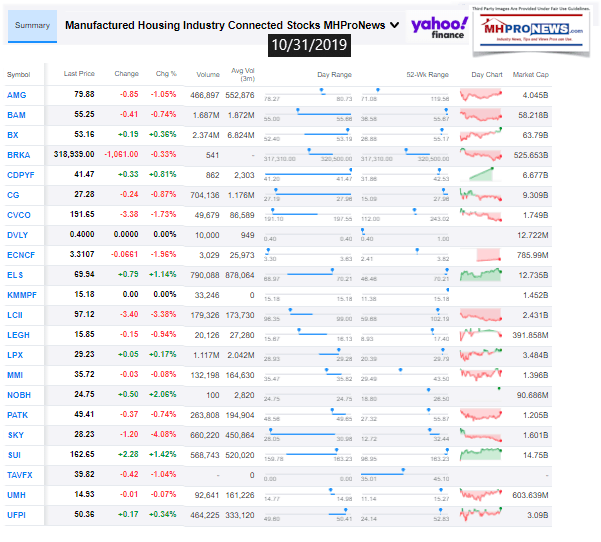Click the AMG day chart sparkline
Image resolution: width=601 pixels, height=542 pixels.
481,94
